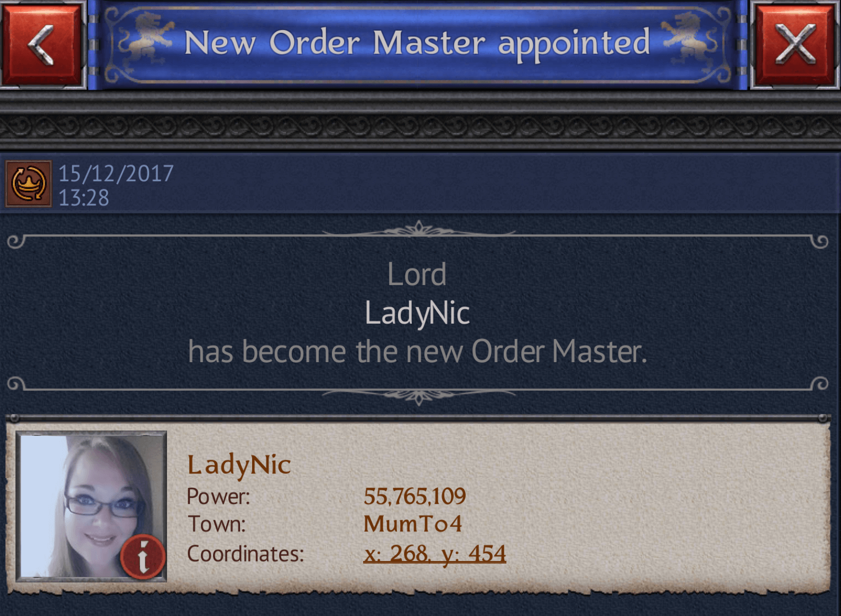
Task: Click the town name MumTo4
Action: click(x=413, y=524)
